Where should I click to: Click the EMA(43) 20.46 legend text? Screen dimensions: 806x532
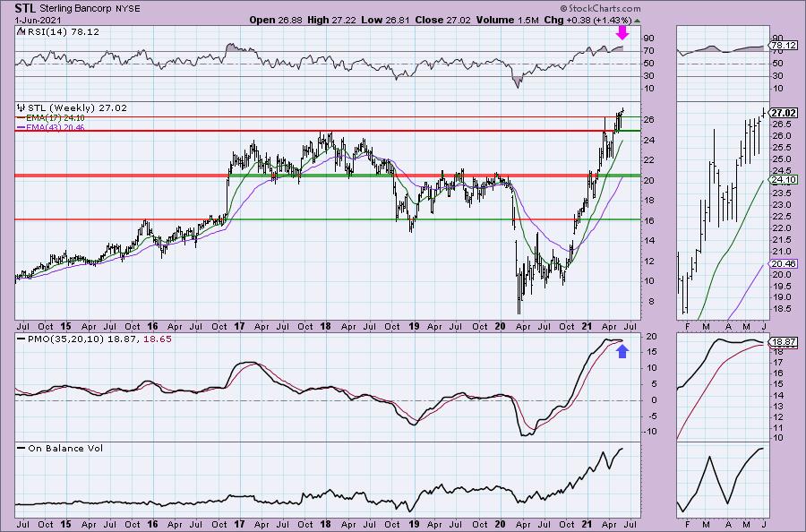(55, 127)
